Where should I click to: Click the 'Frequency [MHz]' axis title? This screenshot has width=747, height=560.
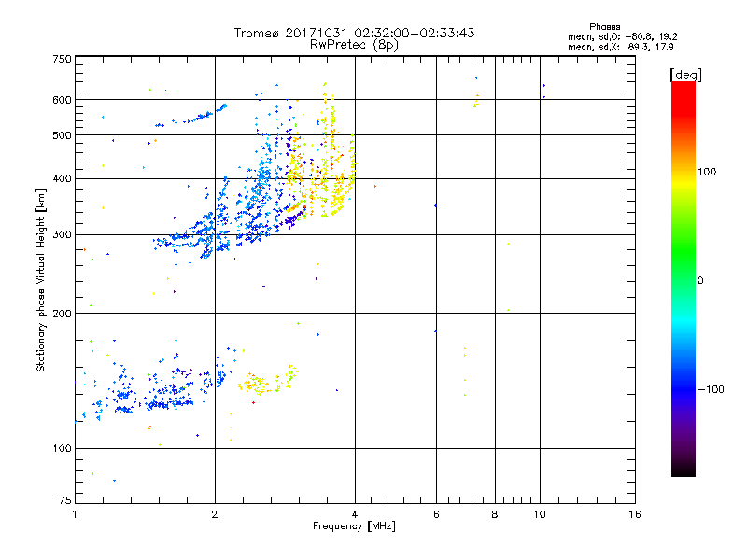(x=354, y=526)
